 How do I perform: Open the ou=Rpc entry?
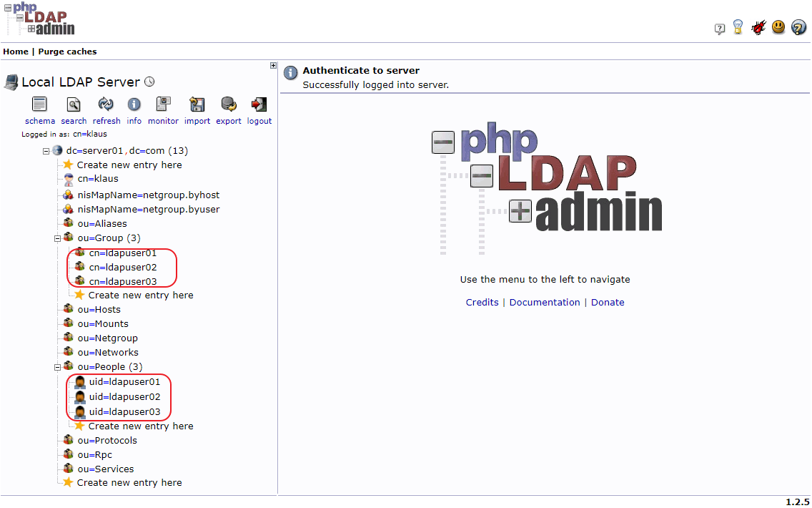(95, 454)
